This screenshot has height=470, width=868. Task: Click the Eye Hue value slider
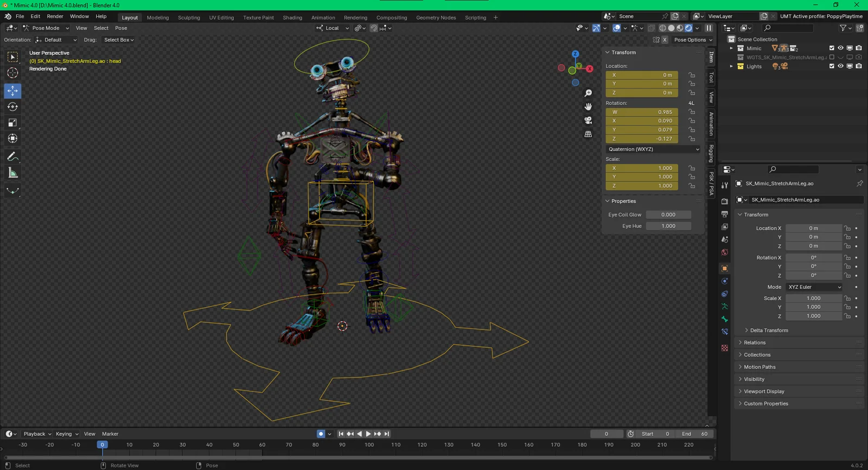(x=668, y=226)
